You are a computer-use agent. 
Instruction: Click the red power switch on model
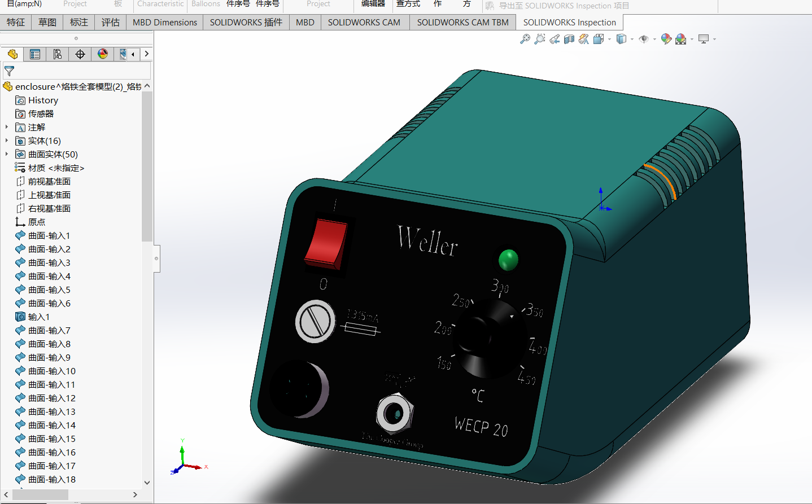pos(326,245)
